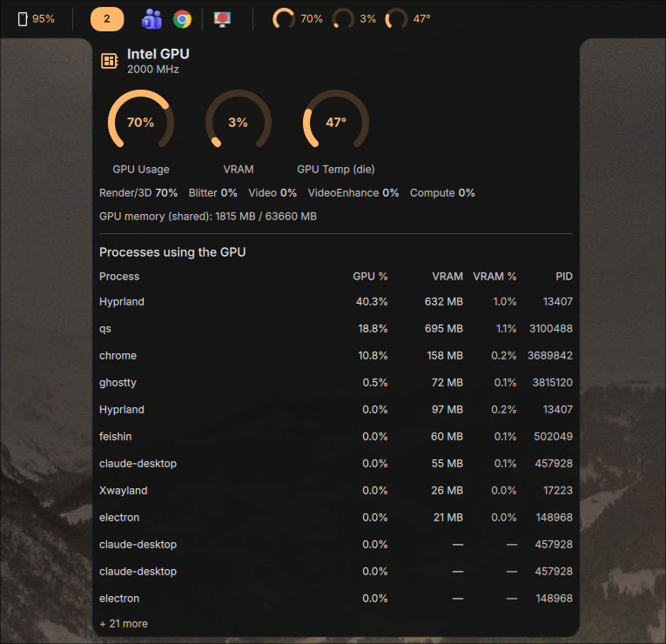Sort by the Process column header
Screen dimensions: 666x644
pyautogui.click(x=119, y=277)
